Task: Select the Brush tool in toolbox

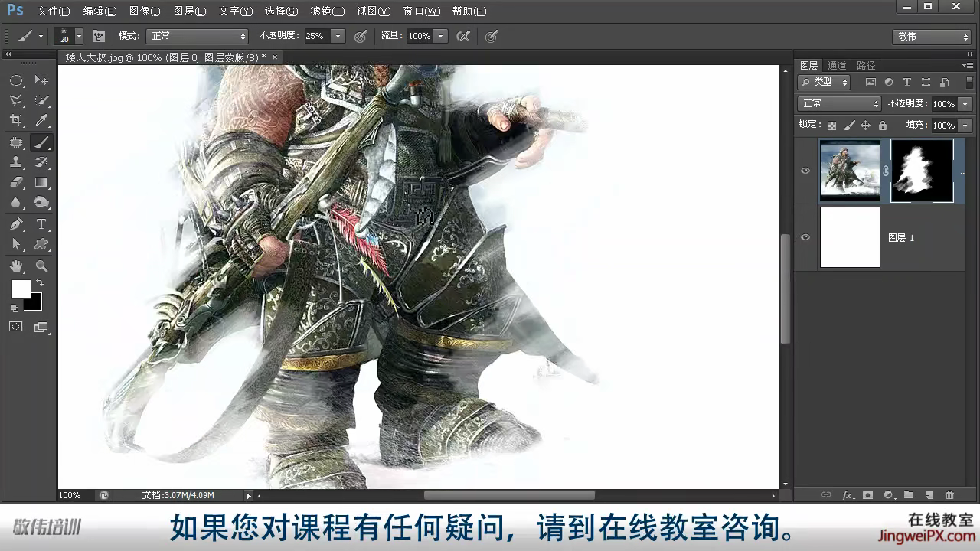Action: coord(41,142)
